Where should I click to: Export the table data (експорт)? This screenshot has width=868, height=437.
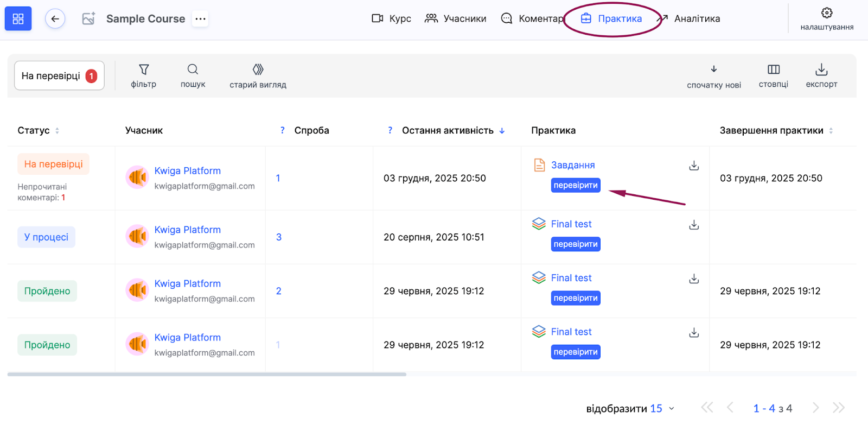tap(821, 75)
